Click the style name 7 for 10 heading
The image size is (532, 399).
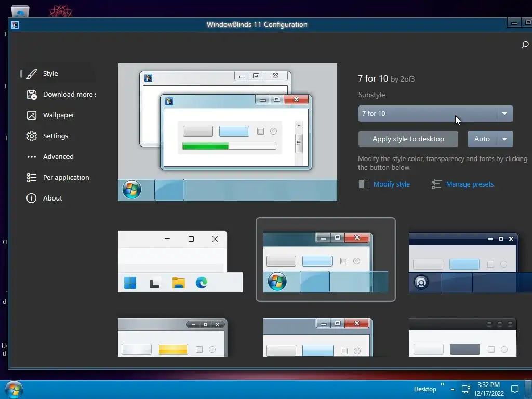(373, 79)
